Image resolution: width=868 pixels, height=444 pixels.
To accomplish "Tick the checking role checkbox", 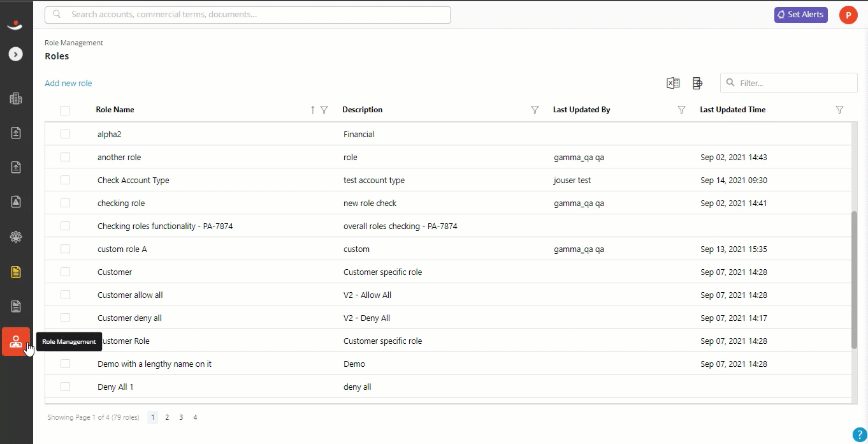I will 65,203.
